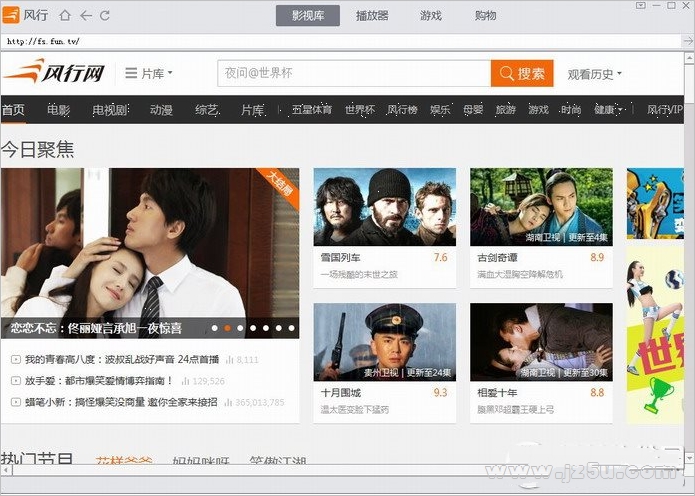Go to home via house icon
Image resolution: width=695 pixels, height=496 pixels.
tap(65, 16)
